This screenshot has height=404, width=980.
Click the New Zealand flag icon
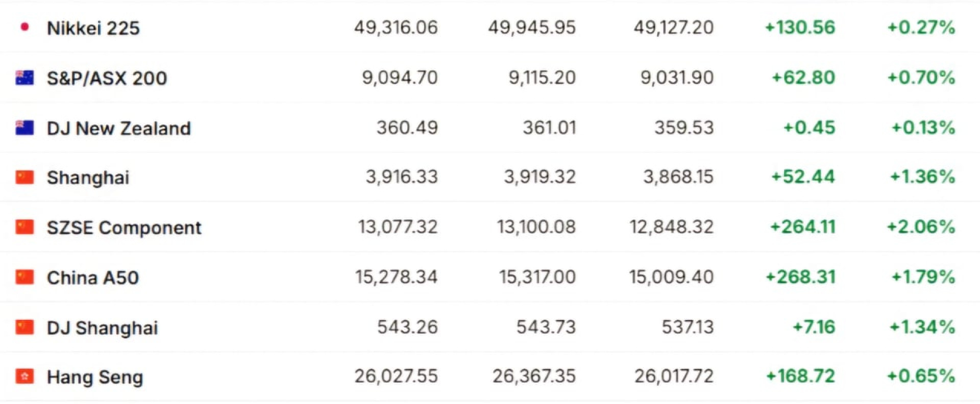(24, 128)
